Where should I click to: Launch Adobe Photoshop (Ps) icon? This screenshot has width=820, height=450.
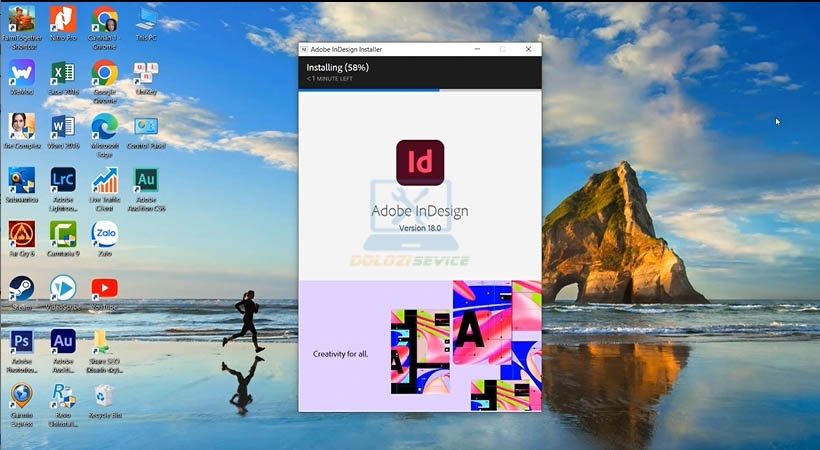[x=21, y=342]
